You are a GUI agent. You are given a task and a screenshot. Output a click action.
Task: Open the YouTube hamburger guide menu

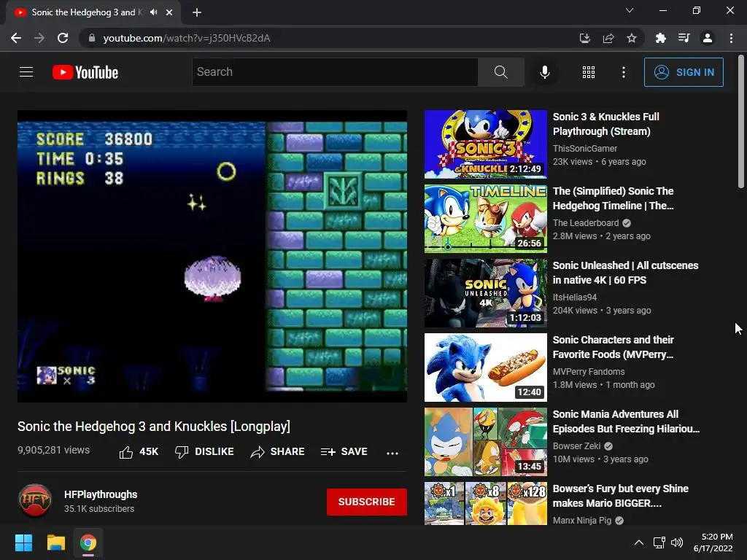pyautogui.click(x=26, y=72)
